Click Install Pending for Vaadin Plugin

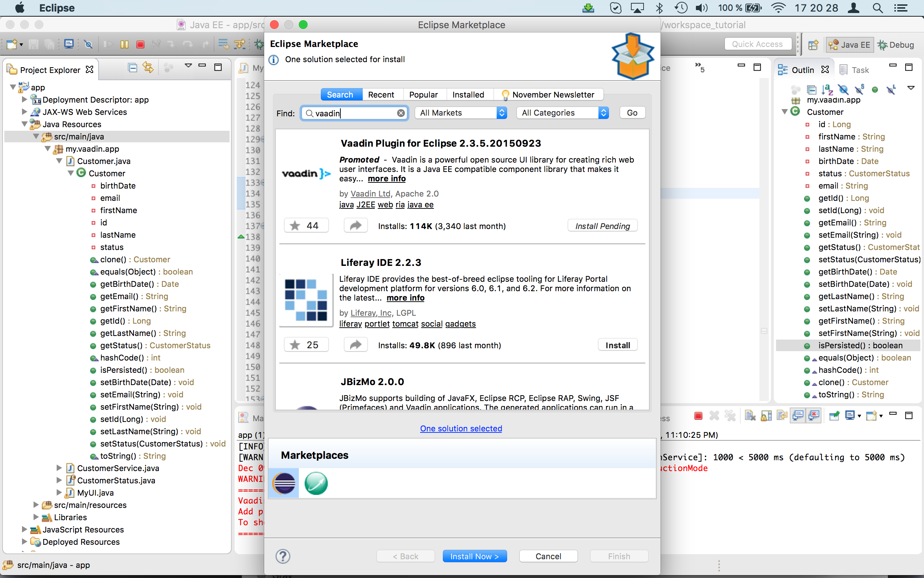click(x=602, y=226)
